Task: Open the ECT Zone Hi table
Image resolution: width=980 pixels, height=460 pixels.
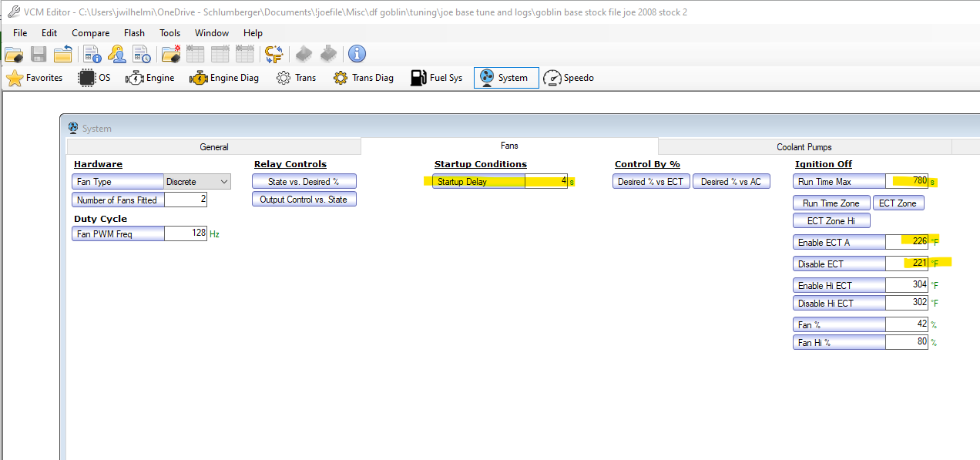Action: coord(831,221)
